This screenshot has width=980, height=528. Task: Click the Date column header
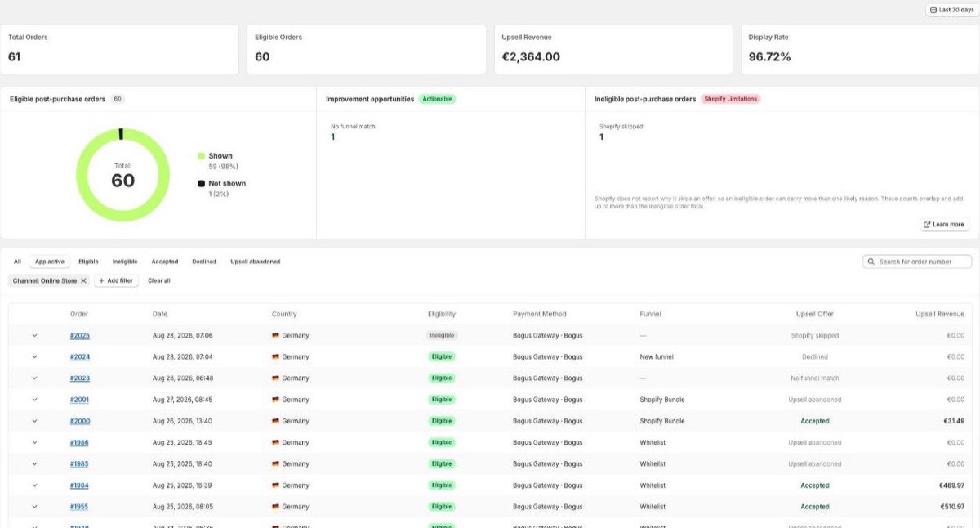pos(160,314)
